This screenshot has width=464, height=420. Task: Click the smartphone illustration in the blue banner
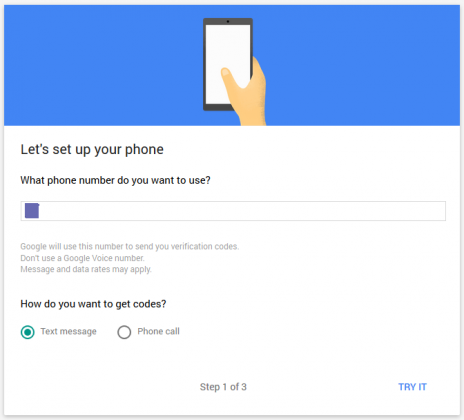point(228,64)
